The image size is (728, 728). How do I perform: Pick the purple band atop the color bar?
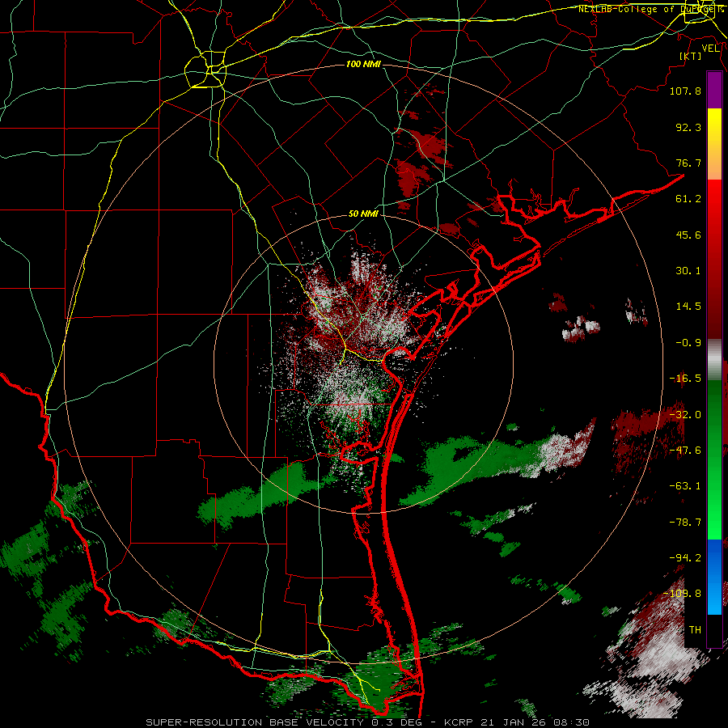point(714,91)
